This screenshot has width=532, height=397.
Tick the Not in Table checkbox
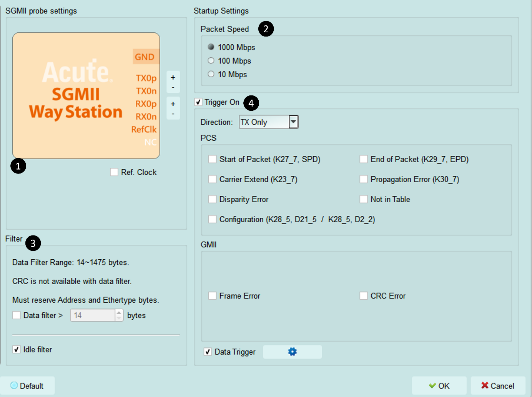pos(364,199)
